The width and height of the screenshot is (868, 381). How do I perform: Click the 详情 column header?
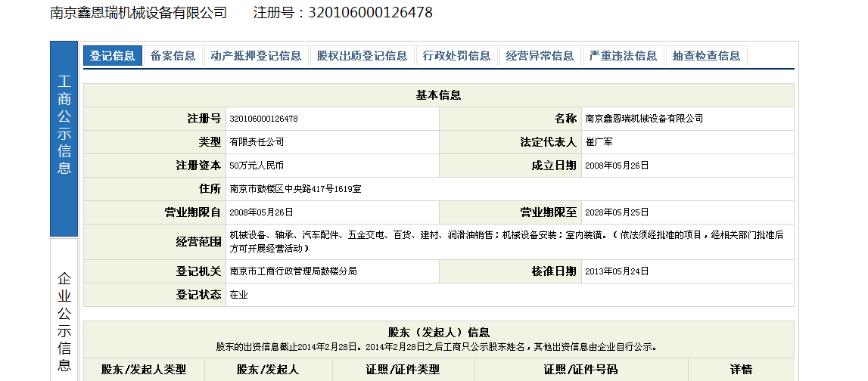pyautogui.click(x=740, y=370)
